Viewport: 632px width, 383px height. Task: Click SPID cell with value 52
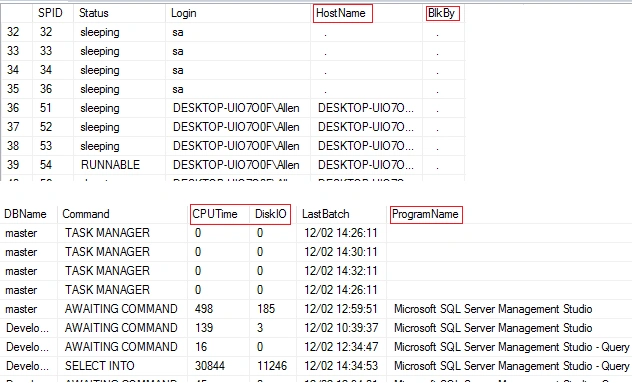pos(46,127)
